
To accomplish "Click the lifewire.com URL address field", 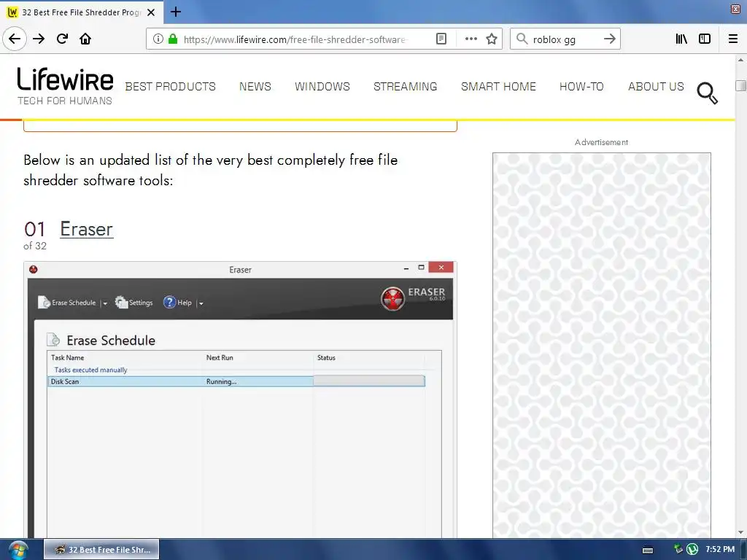I will click(295, 39).
